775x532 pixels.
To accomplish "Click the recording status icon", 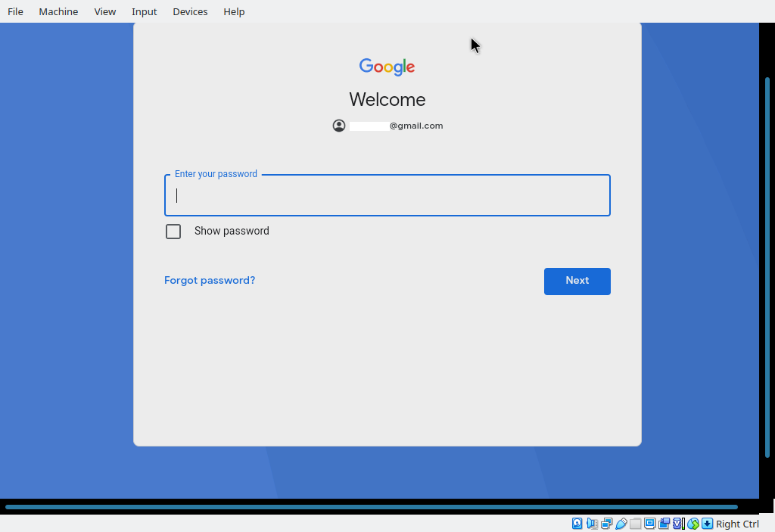I will pyautogui.click(x=665, y=524).
